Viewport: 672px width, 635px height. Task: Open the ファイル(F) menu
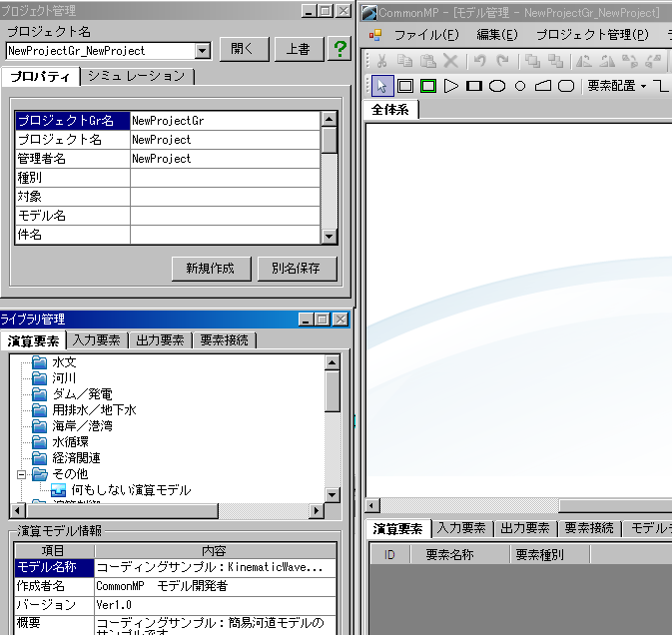click(x=426, y=35)
